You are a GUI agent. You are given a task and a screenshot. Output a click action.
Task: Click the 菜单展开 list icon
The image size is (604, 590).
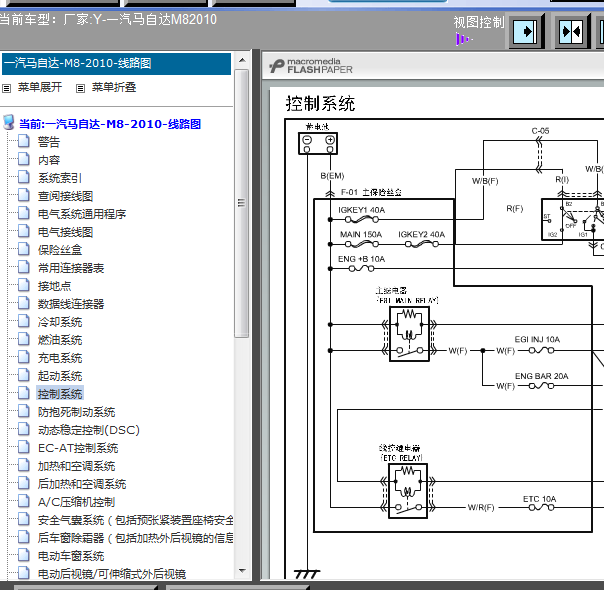point(7,89)
